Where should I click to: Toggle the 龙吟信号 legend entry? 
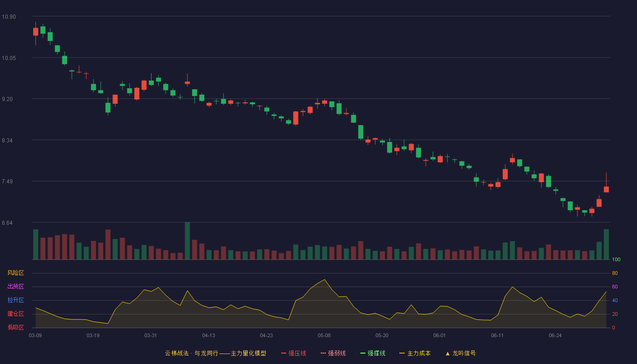[x=460, y=353]
